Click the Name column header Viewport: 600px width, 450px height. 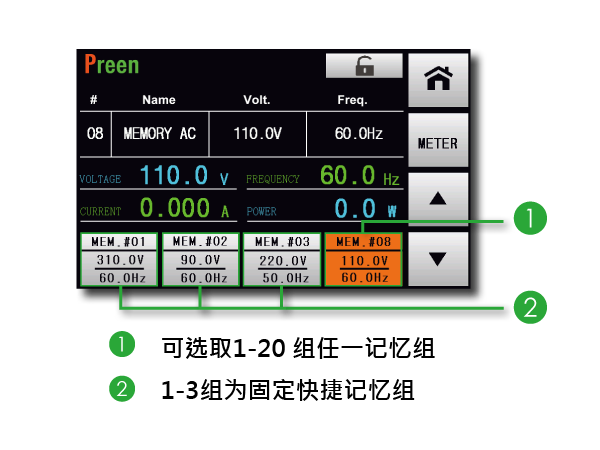click(x=159, y=100)
